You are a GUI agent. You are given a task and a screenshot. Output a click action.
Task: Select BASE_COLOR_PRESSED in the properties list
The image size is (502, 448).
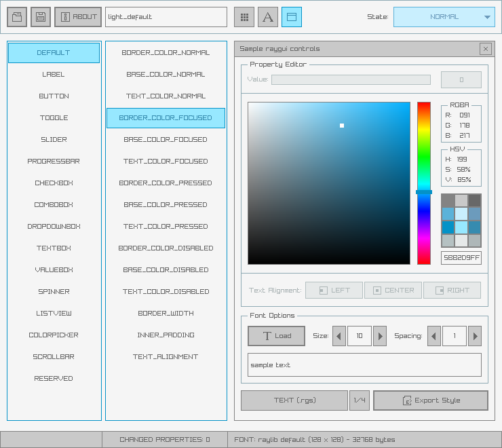point(166,205)
